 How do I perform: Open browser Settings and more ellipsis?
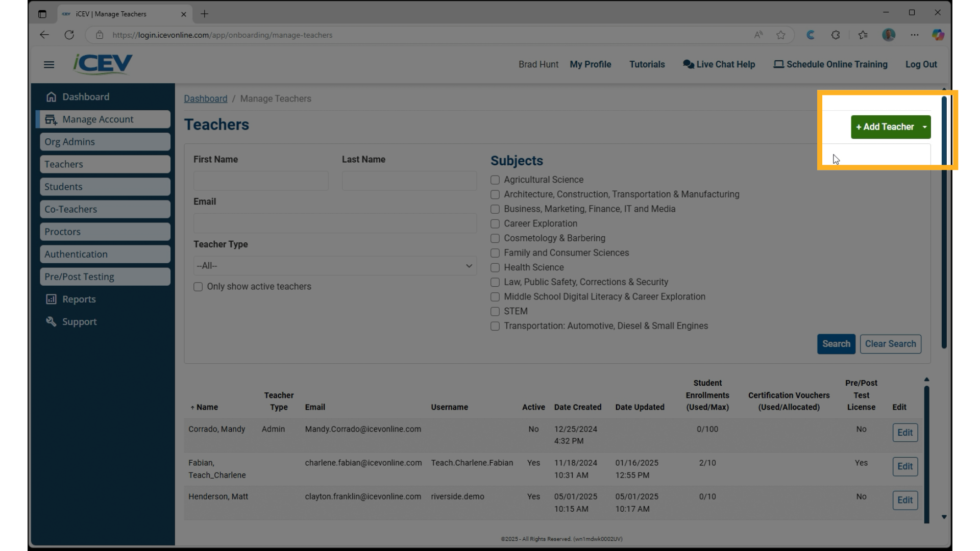pos(914,35)
